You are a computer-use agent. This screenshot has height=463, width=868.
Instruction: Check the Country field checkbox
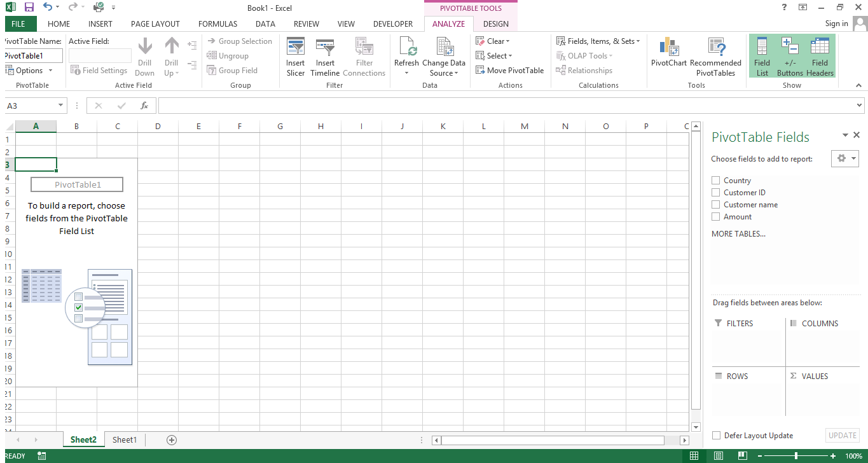click(716, 181)
